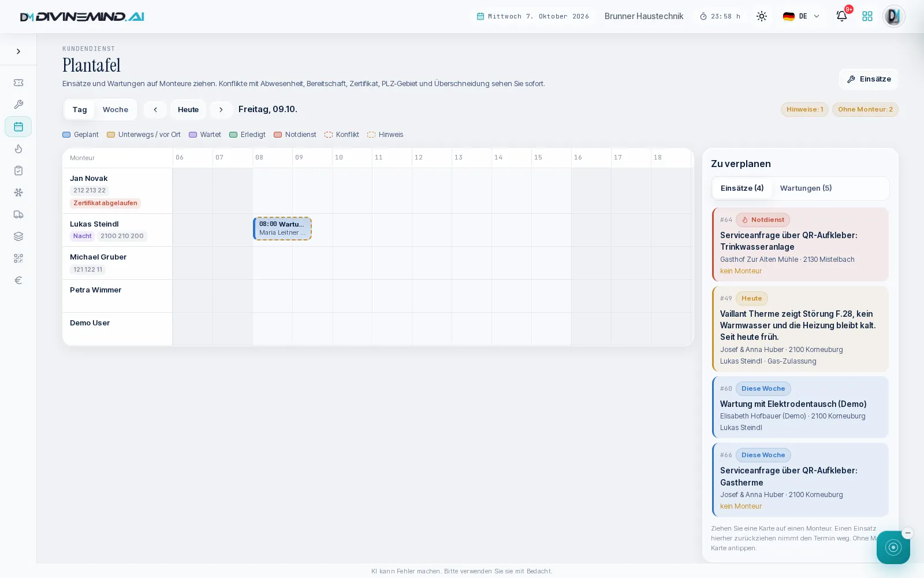Click the Zertifikat abgelaufen tag
The width and height of the screenshot is (924, 578).
pyautogui.click(x=105, y=203)
